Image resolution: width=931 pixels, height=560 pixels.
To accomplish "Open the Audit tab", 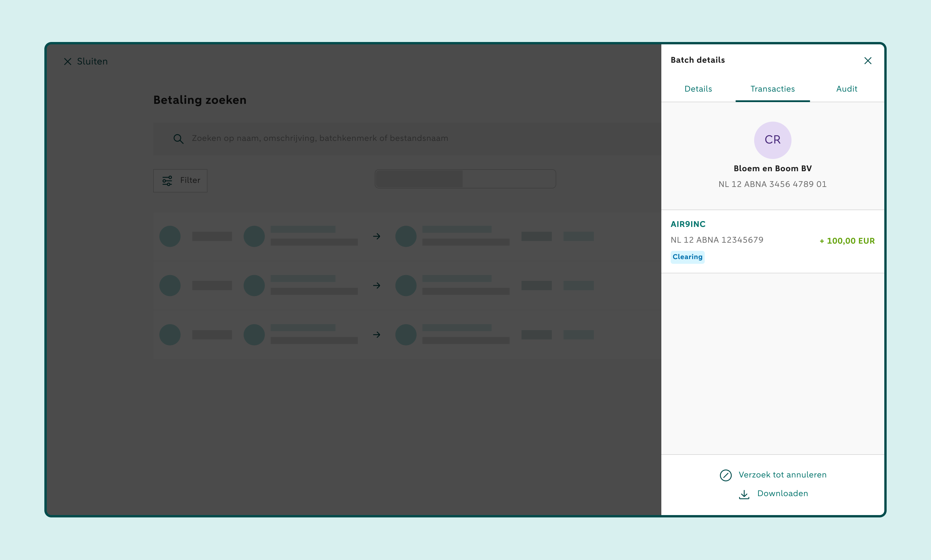I will click(x=846, y=89).
